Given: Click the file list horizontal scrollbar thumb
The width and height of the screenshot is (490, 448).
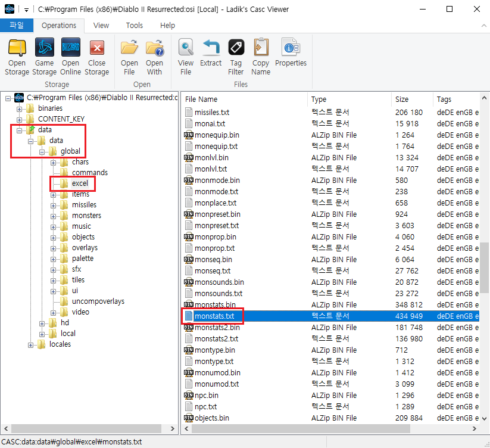Looking at the screenshot, I should click(301, 428).
